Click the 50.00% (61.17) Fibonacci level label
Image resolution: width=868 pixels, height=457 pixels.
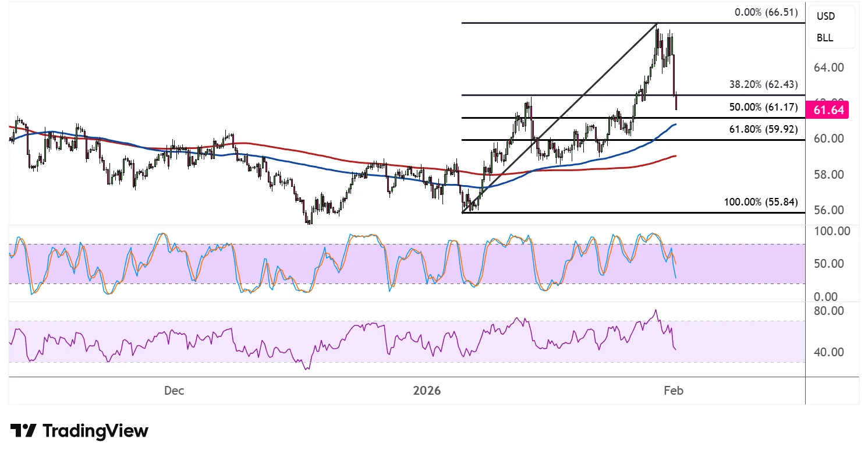click(763, 107)
